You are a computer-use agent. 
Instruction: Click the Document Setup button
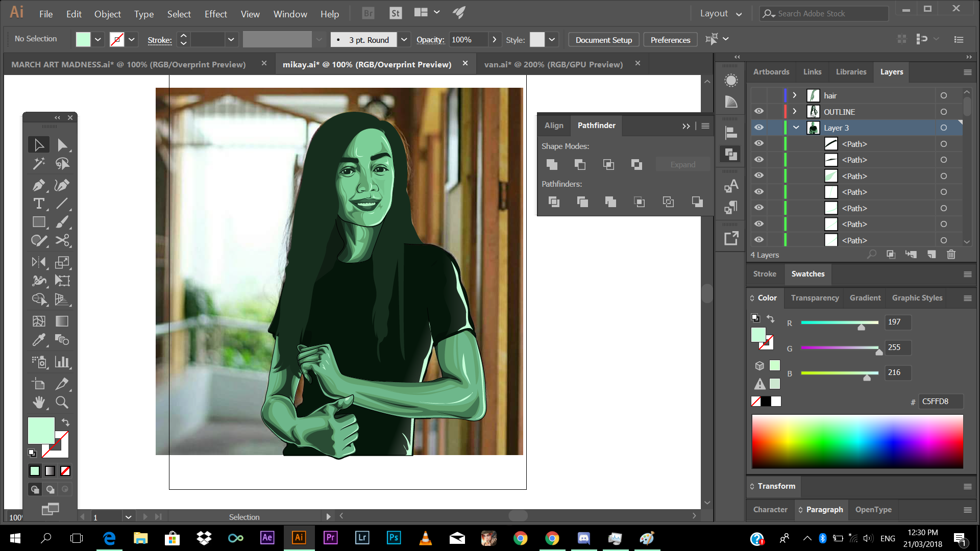pos(603,40)
